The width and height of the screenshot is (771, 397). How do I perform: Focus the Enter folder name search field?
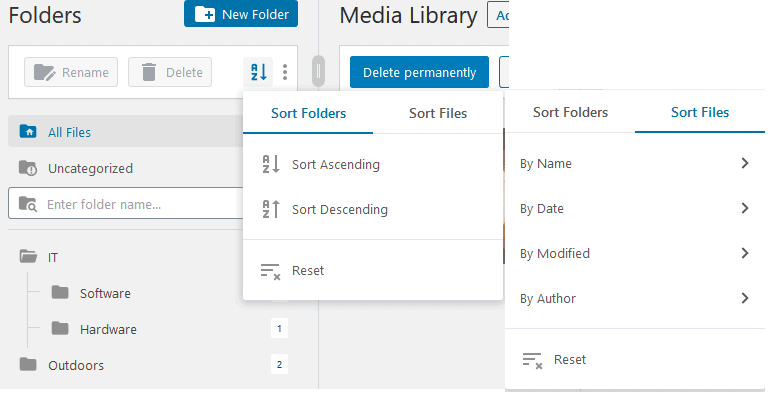point(125,204)
